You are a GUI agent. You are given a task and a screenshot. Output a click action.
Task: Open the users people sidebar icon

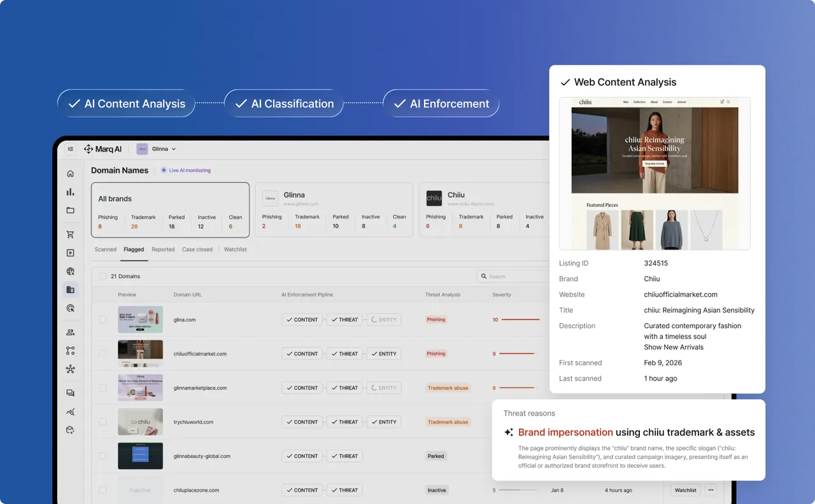[71, 332]
